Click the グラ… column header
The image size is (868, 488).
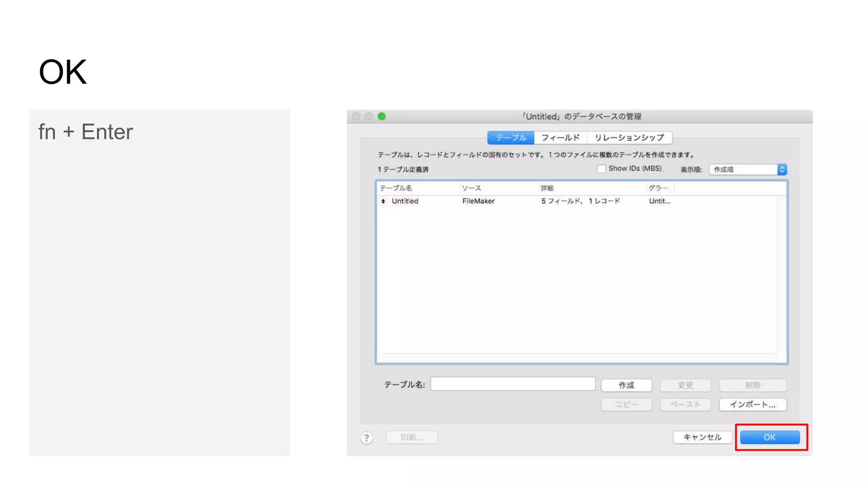660,188
